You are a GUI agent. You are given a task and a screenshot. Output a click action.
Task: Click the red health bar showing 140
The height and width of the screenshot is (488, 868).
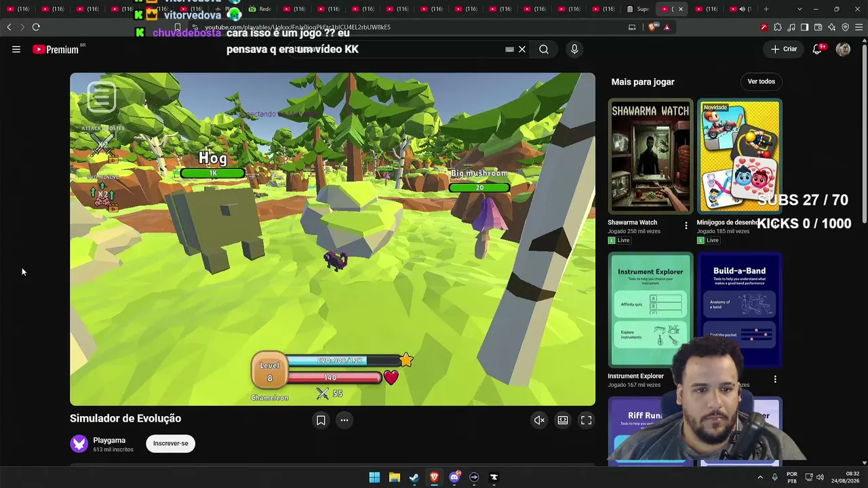click(334, 378)
